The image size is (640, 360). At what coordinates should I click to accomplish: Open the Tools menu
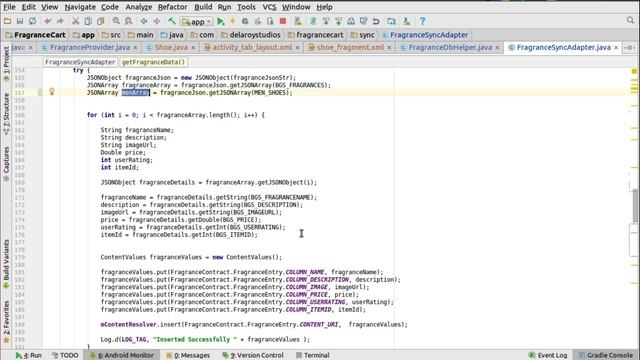pos(246,7)
